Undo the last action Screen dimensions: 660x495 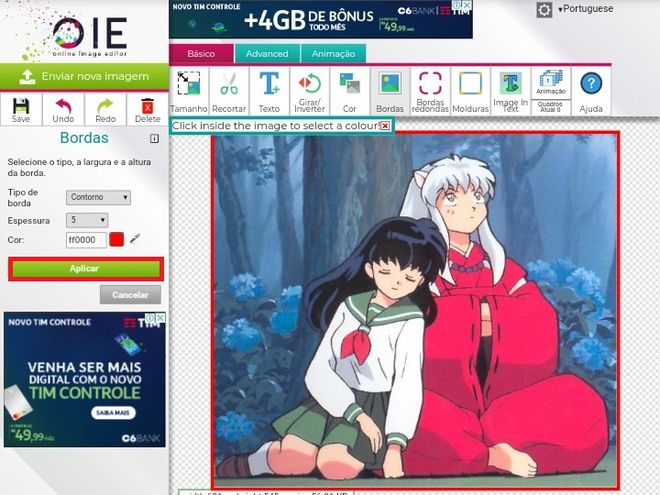pyautogui.click(x=63, y=109)
